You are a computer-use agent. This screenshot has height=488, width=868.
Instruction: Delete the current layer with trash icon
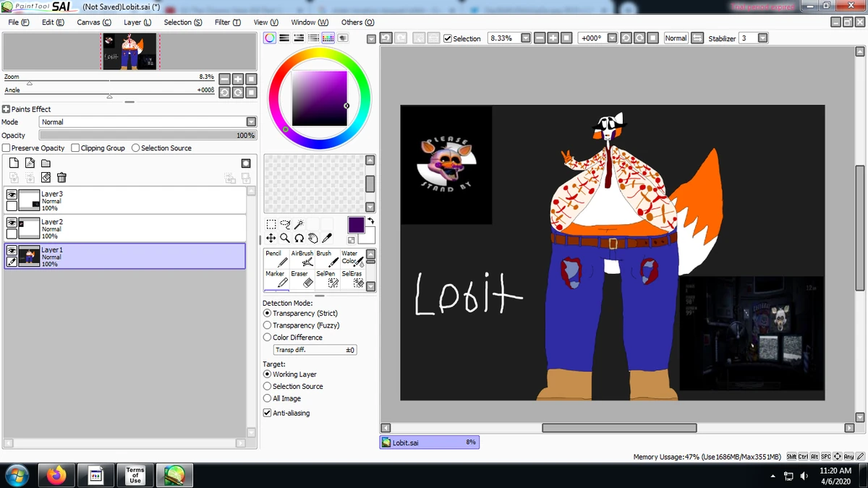[x=61, y=177]
